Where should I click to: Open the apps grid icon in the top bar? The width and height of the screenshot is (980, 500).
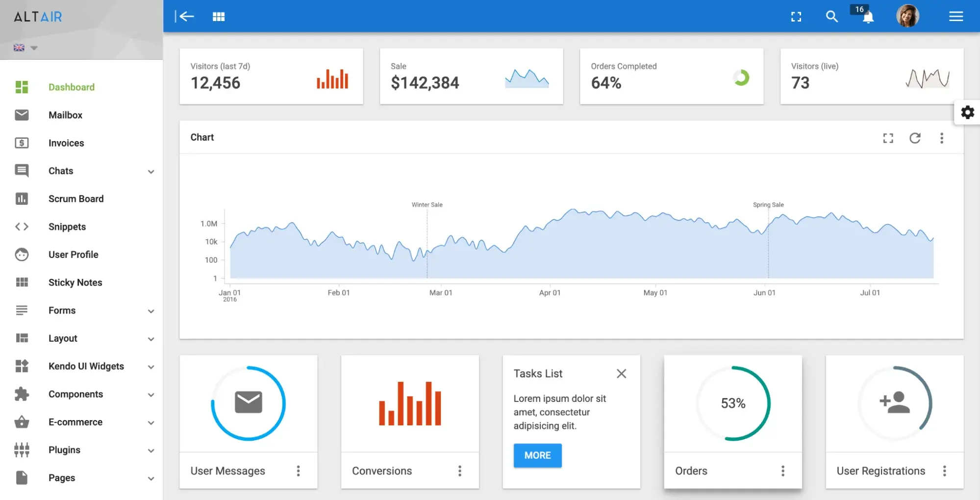click(219, 17)
